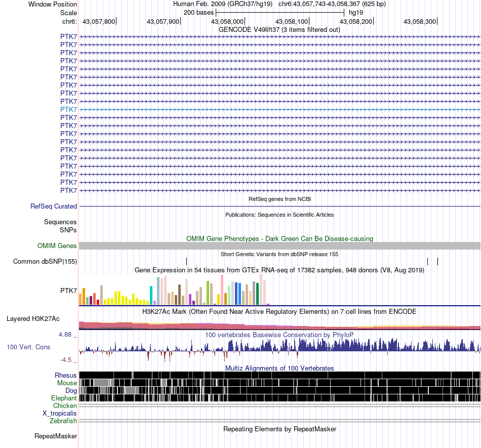Open Publications: Sequences in Scientific Articles title
Viewport: 481px width, 448px height.
click(279, 215)
